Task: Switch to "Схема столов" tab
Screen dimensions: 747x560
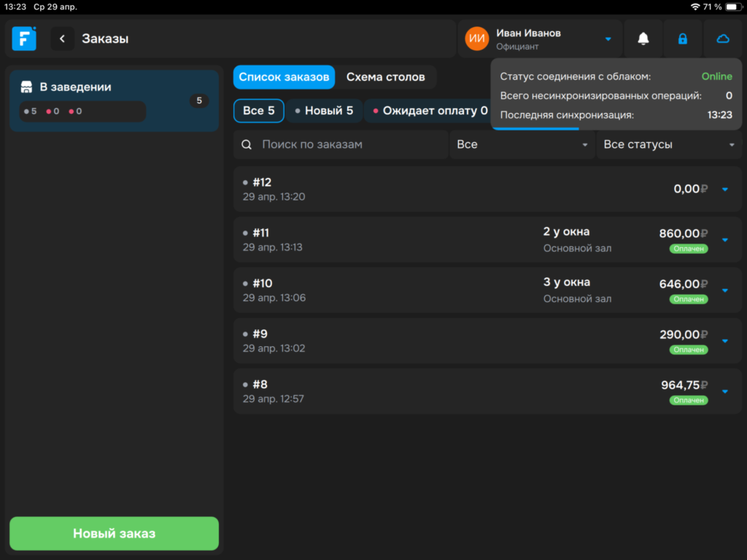Action: 385,77
